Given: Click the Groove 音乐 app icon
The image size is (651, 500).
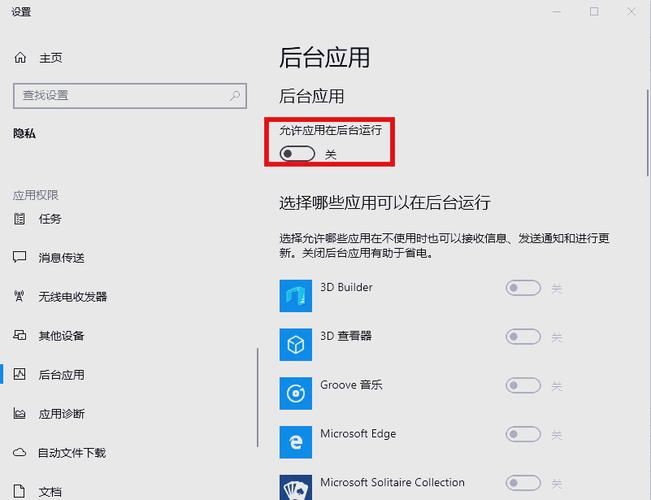Looking at the screenshot, I should pyautogui.click(x=296, y=393).
